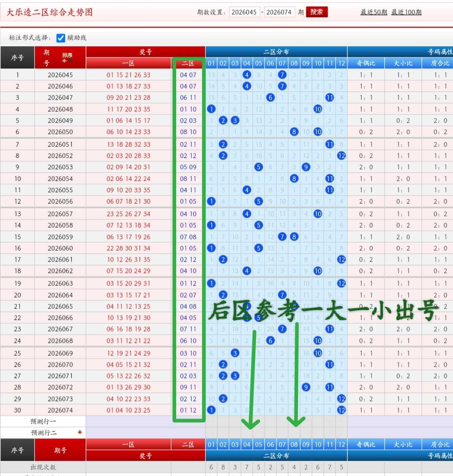Click the 二区 column header
This screenshot has width=453, height=476.
click(188, 63)
